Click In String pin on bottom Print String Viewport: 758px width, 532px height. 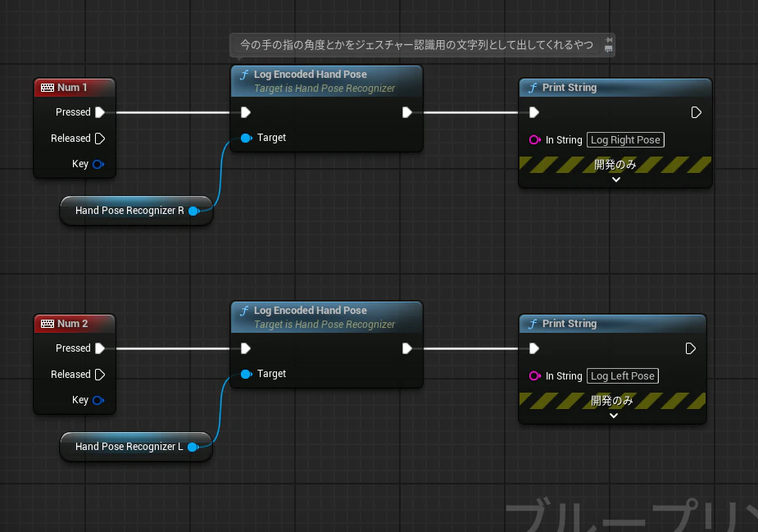tap(534, 375)
